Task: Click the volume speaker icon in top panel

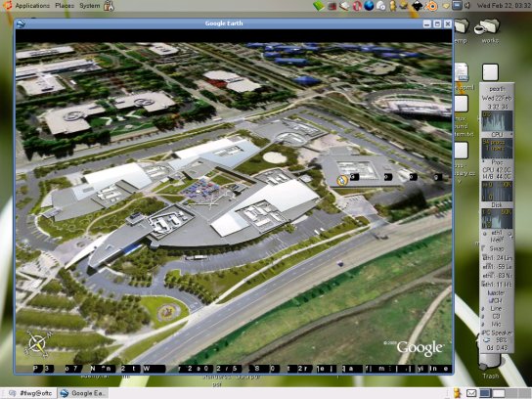Action: click(x=467, y=6)
